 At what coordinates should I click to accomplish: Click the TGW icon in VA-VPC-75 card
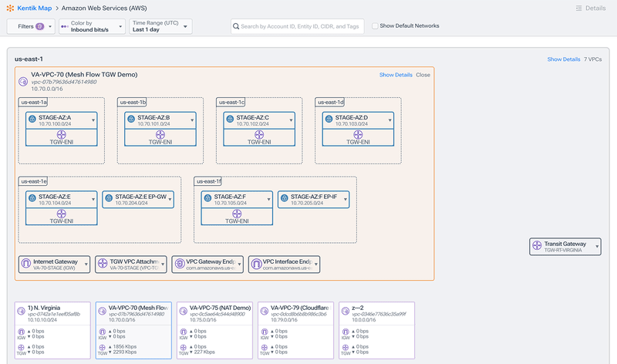pos(184,348)
